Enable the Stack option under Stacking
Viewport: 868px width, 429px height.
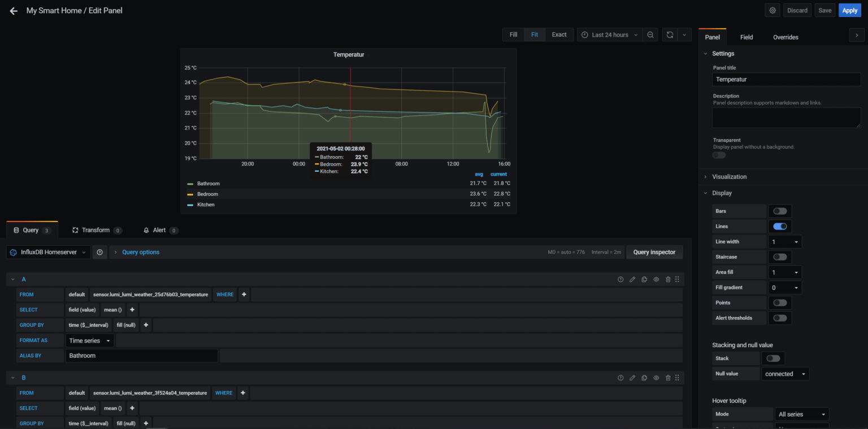[773, 358]
